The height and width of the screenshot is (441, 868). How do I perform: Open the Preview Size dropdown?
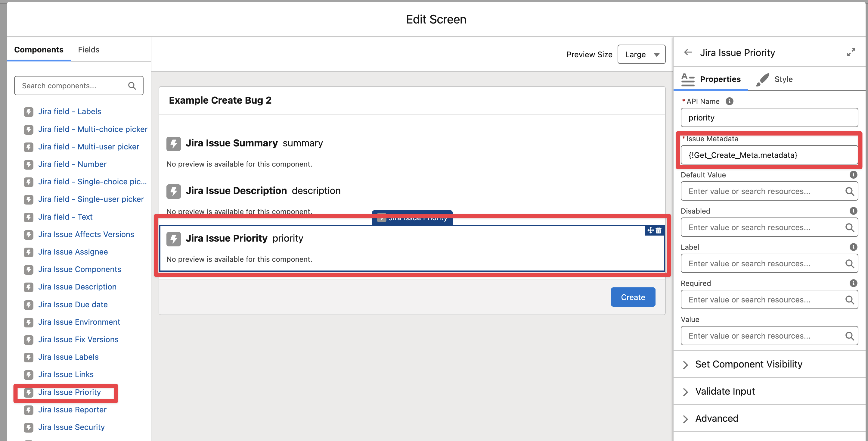pyautogui.click(x=641, y=55)
